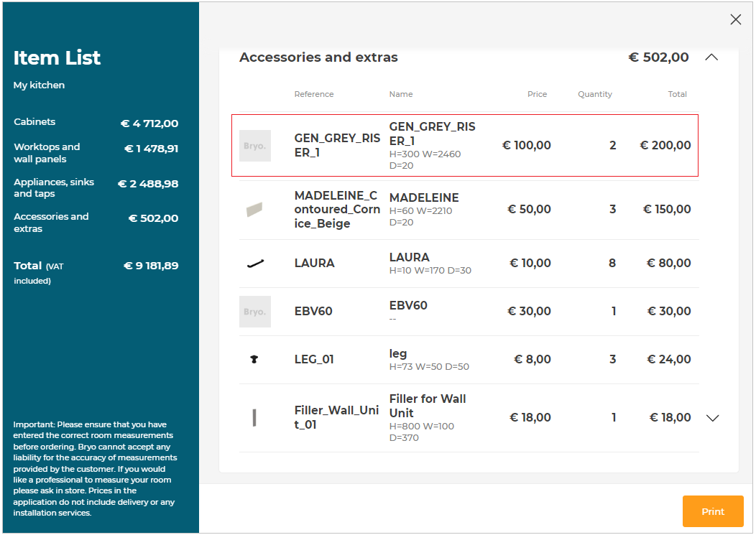This screenshot has width=756, height=535.
Task: Select the MADELEINE product name
Action: pos(424,197)
